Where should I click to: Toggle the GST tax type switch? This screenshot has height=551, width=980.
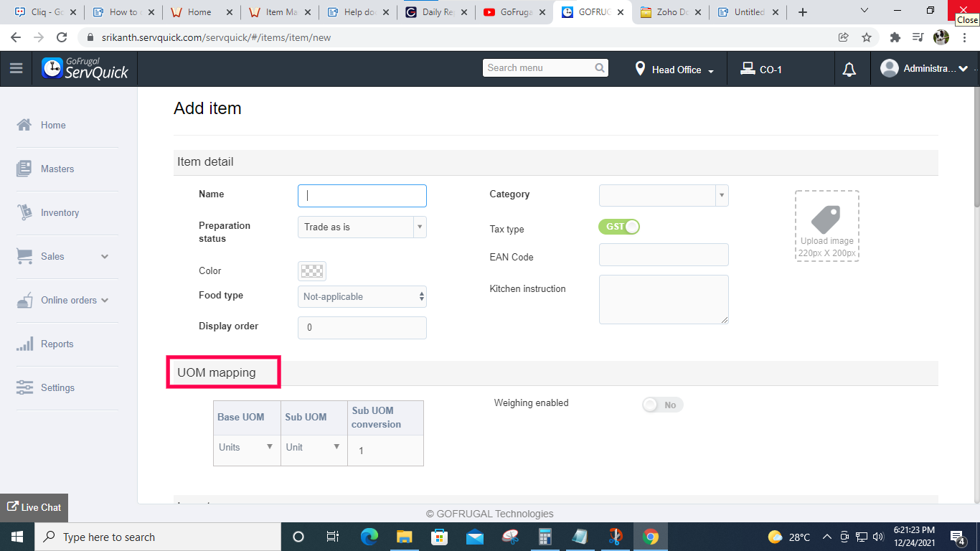pos(619,227)
